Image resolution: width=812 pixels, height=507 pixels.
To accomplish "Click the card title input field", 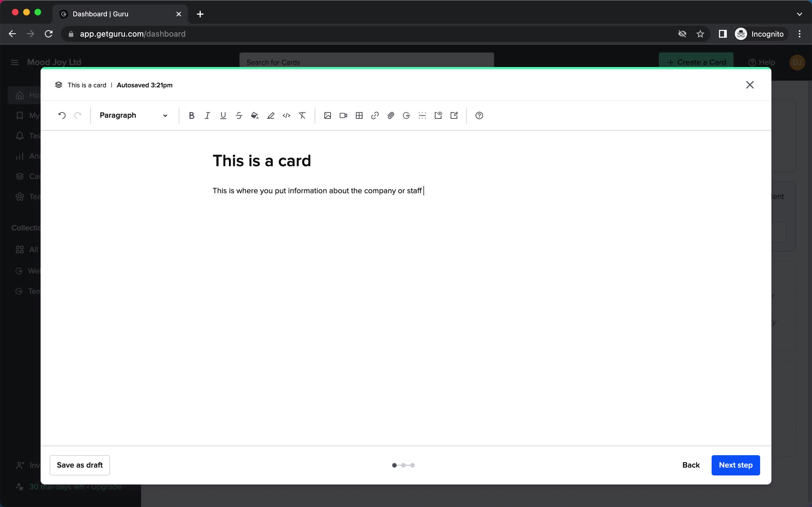I will (262, 161).
